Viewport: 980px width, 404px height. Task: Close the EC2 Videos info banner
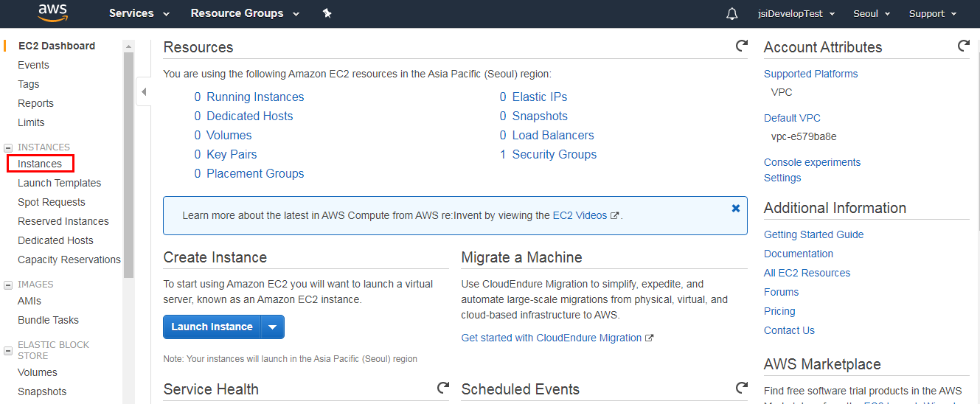coord(735,209)
